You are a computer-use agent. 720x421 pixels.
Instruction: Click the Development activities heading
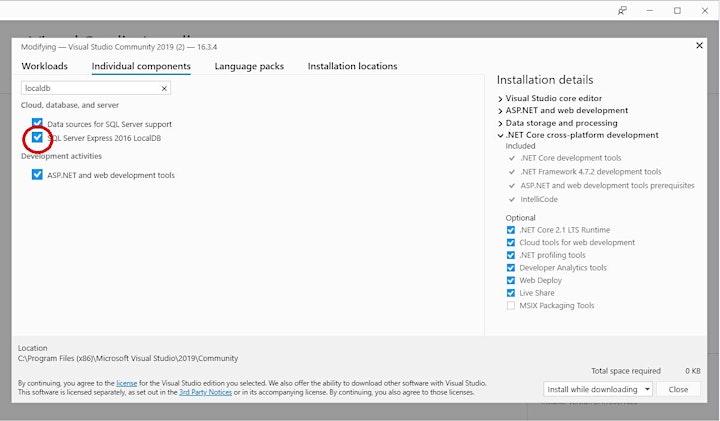(62, 156)
